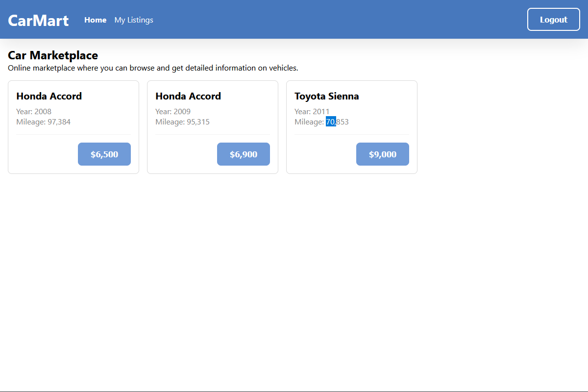Click the highlighted mileage digits on Toyota Sienna
Viewport: 588px width, 392px height.
pyautogui.click(x=331, y=122)
